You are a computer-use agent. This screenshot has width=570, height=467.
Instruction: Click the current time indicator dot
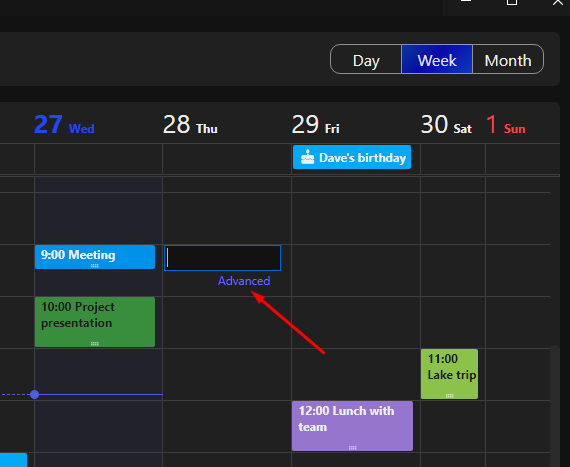pyautogui.click(x=35, y=395)
